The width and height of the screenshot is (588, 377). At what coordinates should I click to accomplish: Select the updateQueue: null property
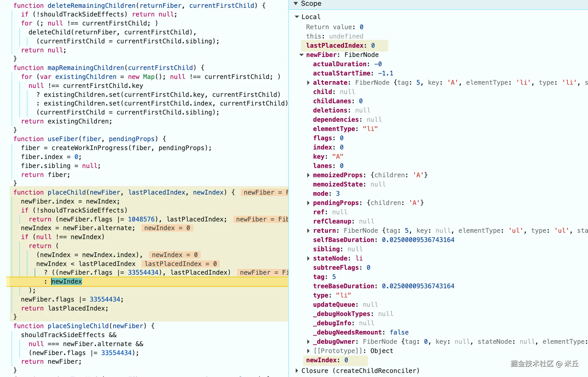click(x=345, y=305)
